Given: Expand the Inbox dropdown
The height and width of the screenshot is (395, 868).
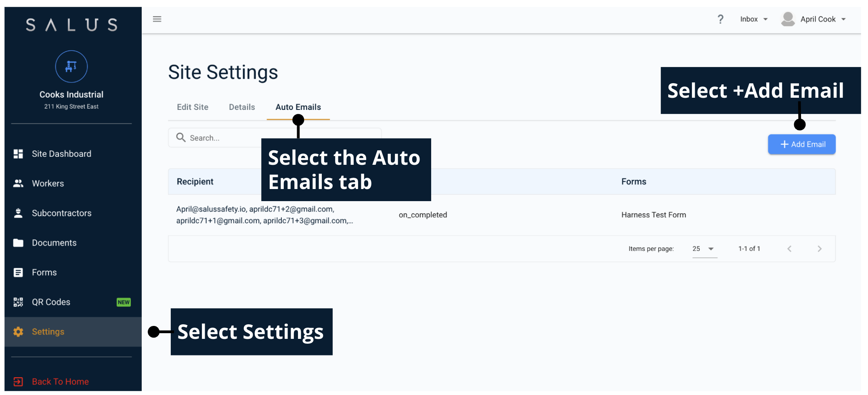Looking at the screenshot, I should 753,19.
